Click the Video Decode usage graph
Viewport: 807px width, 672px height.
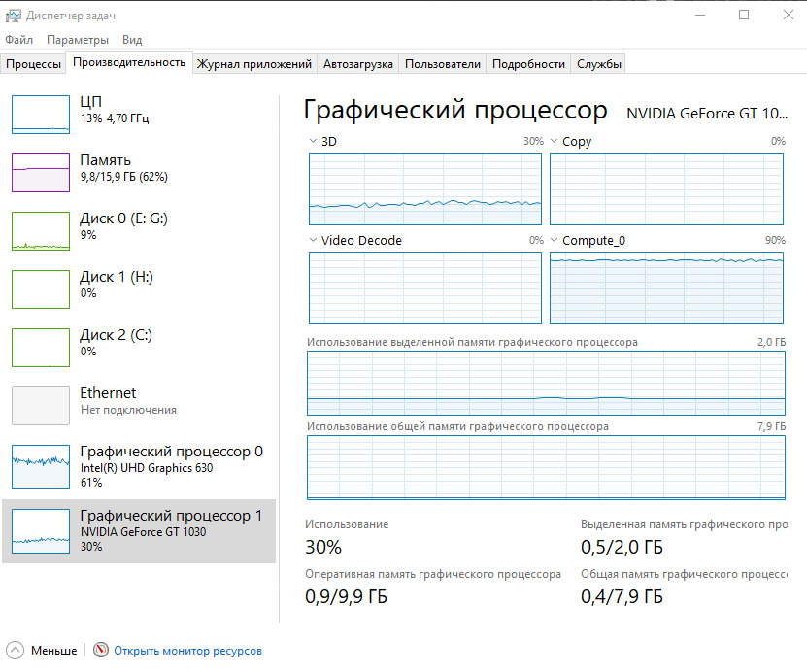coord(425,288)
